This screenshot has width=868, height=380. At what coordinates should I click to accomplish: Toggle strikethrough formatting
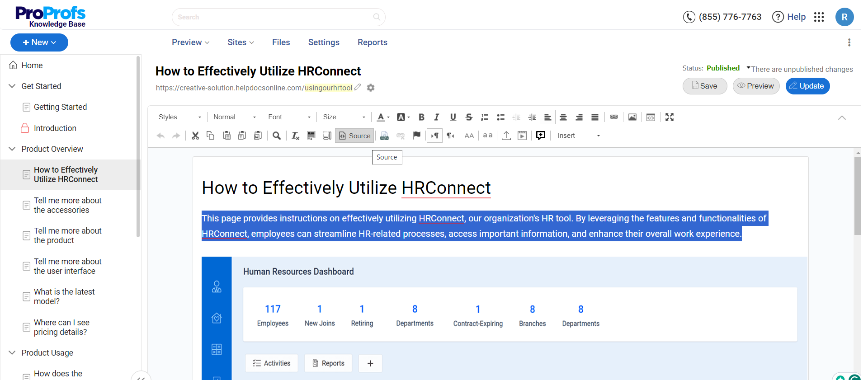(x=469, y=117)
